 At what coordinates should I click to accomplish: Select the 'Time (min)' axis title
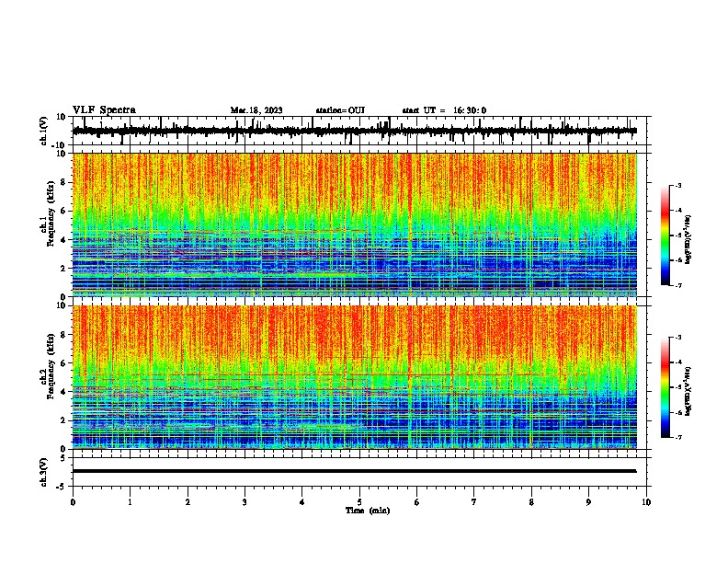tap(368, 511)
